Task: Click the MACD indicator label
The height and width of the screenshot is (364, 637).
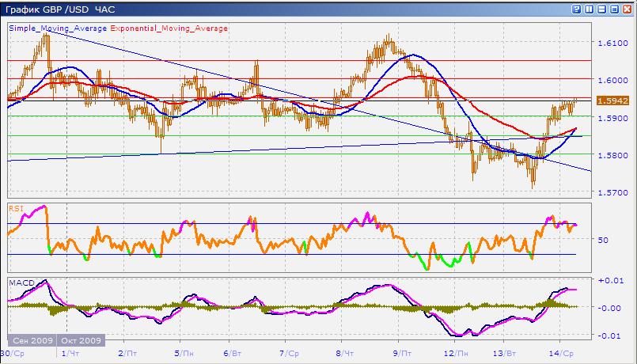Action: [x=22, y=282]
